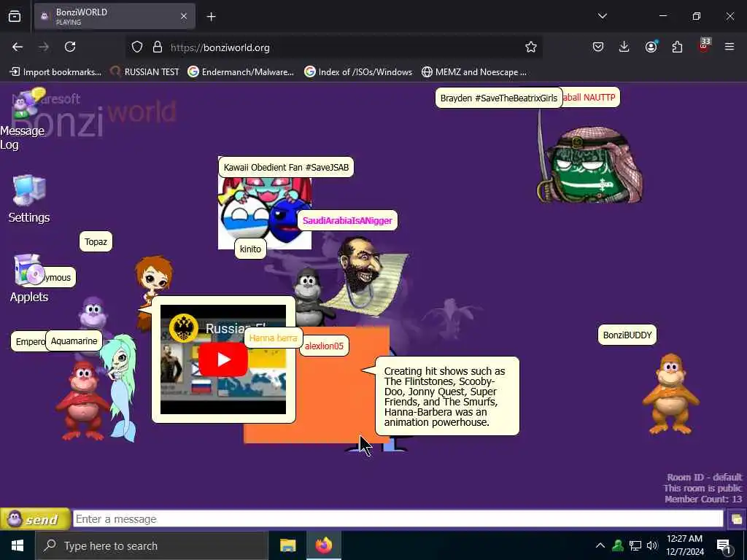Open File Explorer from taskbar
Image resolution: width=747 pixels, height=560 pixels.
click(x=287, y=545)
